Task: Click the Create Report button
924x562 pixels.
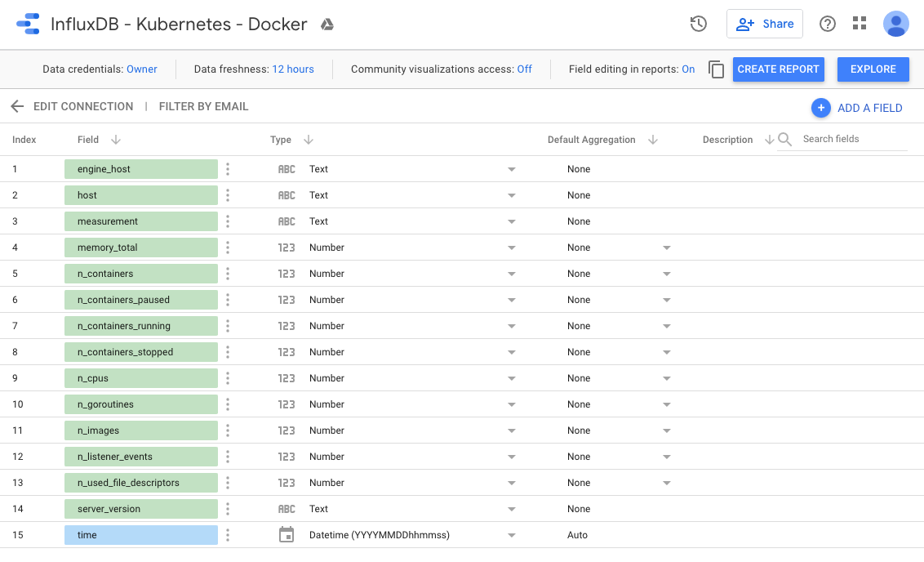Action: [x=778, y=69]
